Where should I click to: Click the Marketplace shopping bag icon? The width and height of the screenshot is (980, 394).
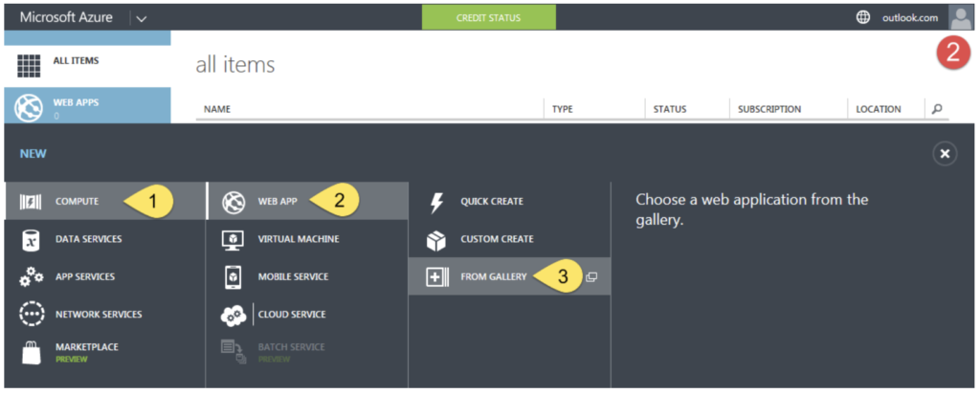pos(31,352)
